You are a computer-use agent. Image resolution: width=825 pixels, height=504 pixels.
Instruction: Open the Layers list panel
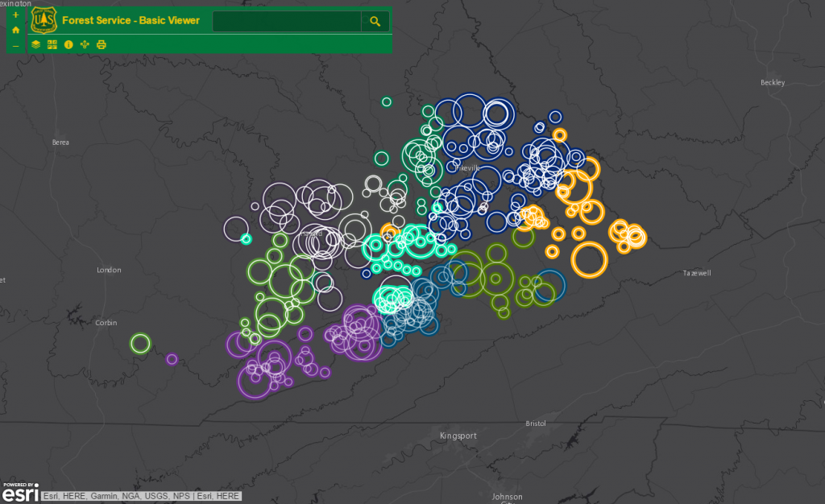coord(35,44)
